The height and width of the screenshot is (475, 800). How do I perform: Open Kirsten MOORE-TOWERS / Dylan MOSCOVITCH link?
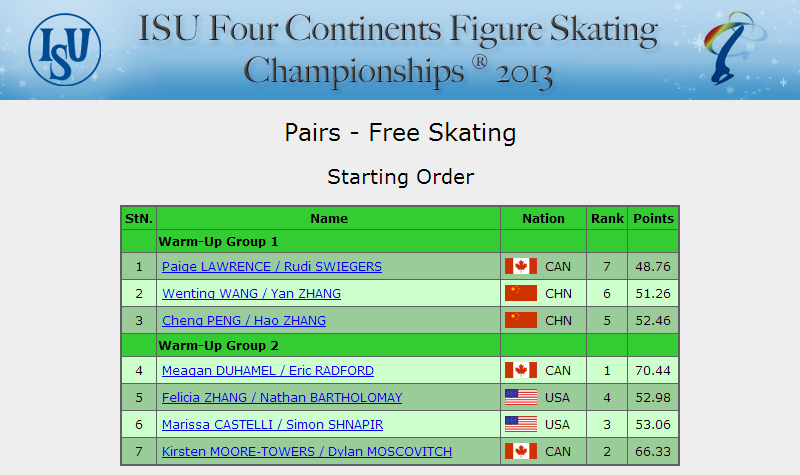pyautogui.click(x=307, y=452)
